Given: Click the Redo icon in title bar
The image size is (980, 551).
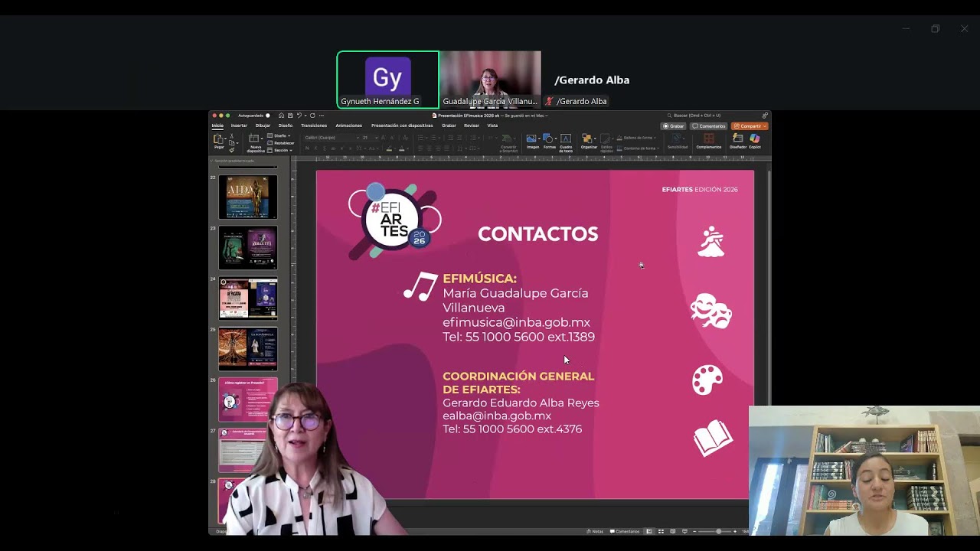Looking at the screenshot, I should pos(312,116).
